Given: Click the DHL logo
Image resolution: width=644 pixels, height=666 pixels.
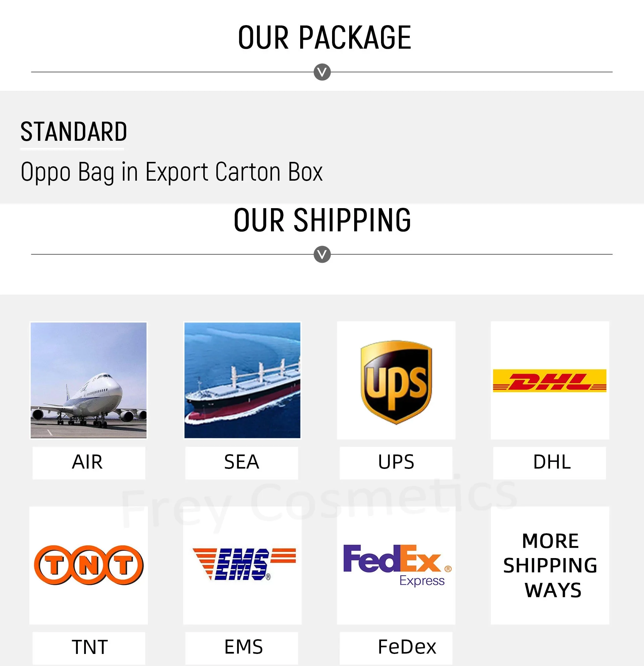Looking at the screenshot, I should click(549, 380).
